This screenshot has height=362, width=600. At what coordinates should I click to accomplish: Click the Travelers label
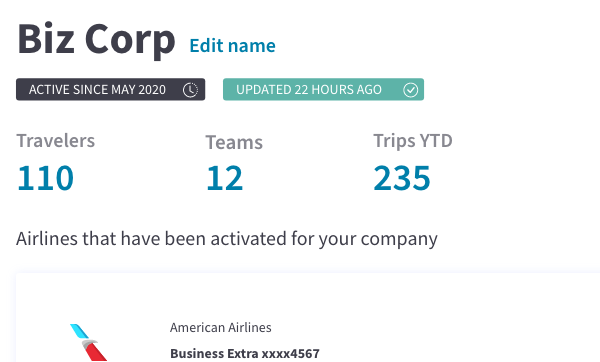click(55, 141)
